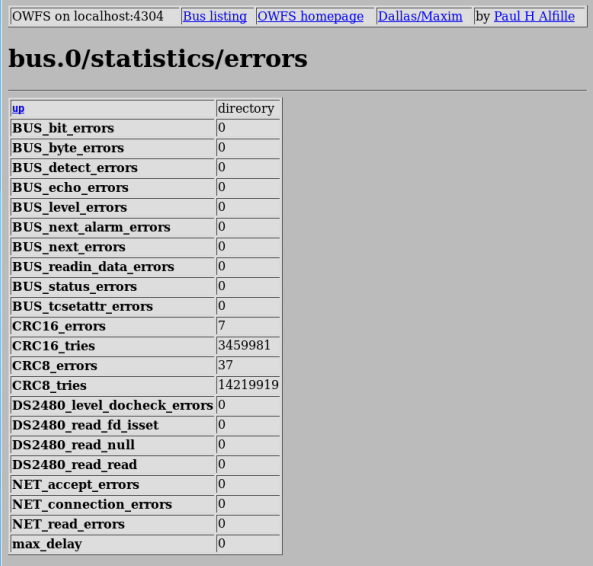Click the DS2480_read_null value 0
The height and width of the screenshot is (566, 593).
coord(222,444)
